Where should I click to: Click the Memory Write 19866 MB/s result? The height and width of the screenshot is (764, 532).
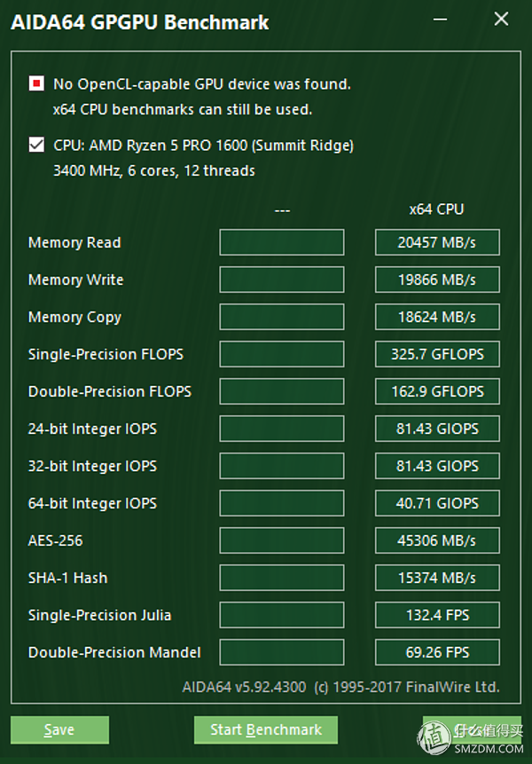pyautogui.click(x=437, y=280)
